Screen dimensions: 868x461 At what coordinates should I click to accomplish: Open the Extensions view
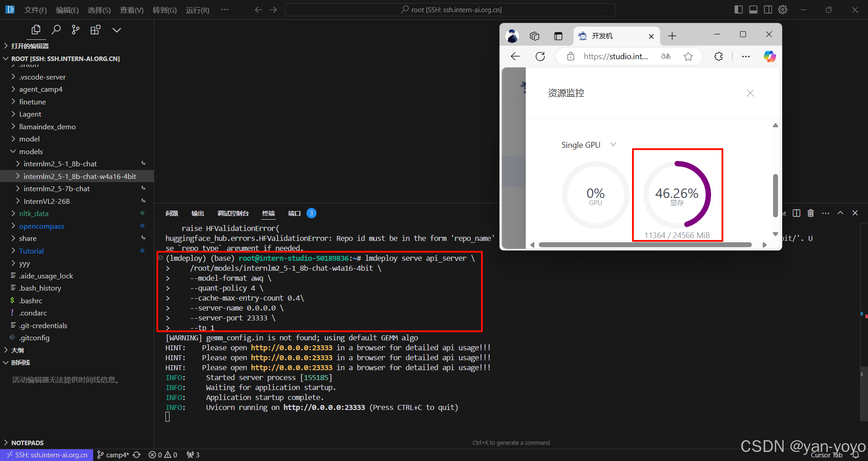coord(95,29)
